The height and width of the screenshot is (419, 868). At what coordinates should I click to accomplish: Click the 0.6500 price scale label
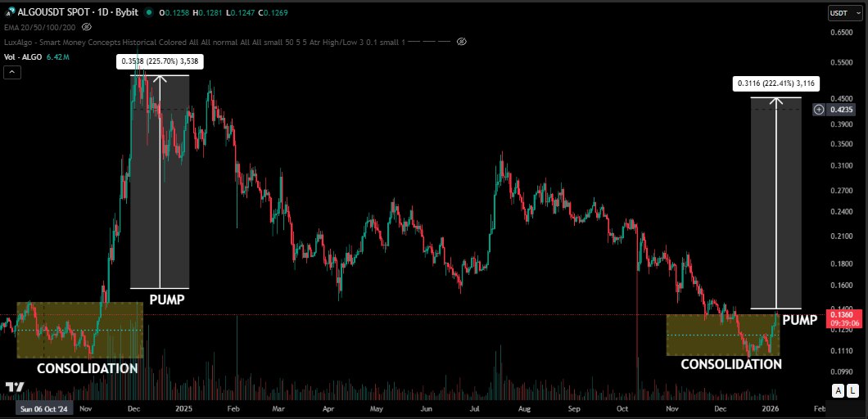(842, 33)
